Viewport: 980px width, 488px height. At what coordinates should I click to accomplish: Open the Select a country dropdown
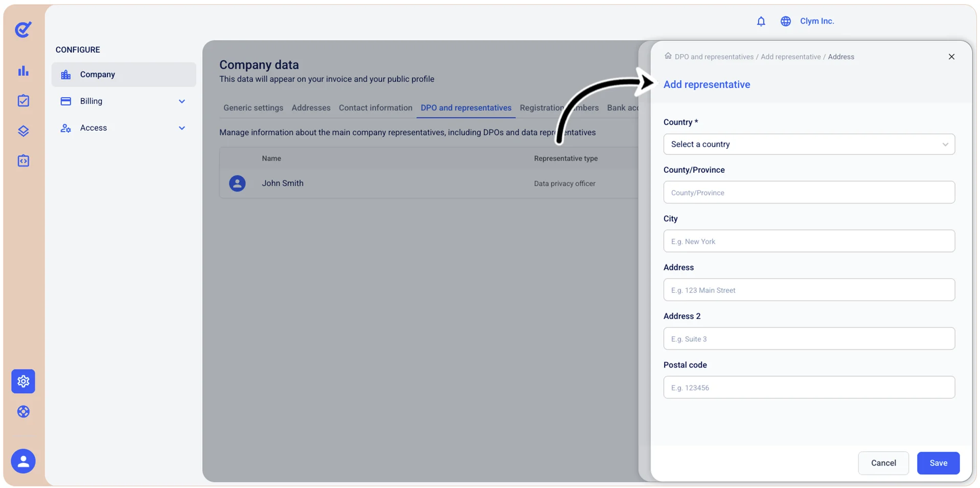pyautogui.click(x=809, y=144)
